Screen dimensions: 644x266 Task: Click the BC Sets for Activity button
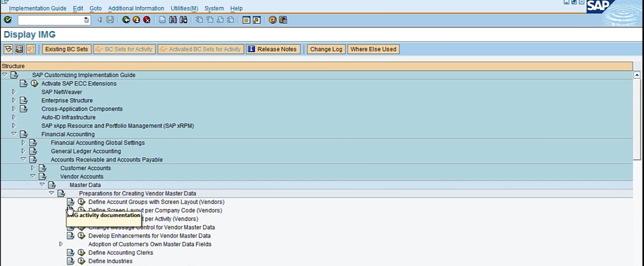coord(124,49)
